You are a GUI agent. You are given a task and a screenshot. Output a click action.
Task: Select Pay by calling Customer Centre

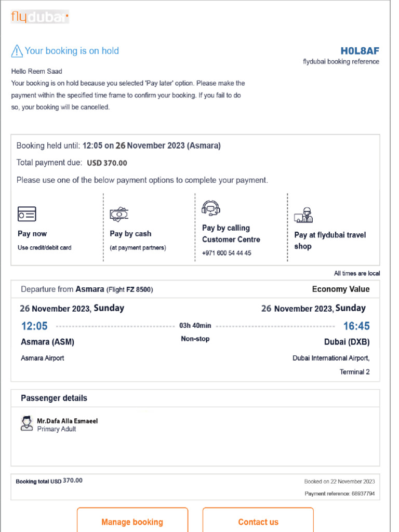pos(231,234)
